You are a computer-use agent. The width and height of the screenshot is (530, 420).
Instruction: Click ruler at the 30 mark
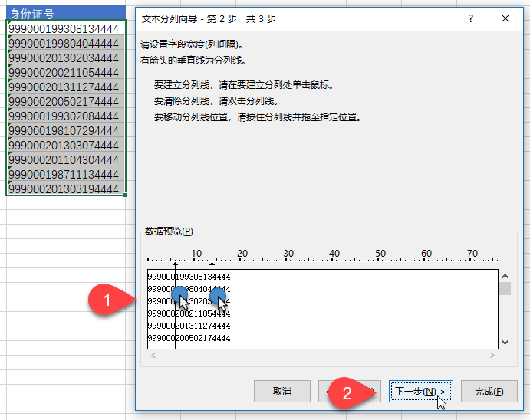(288, 258)
